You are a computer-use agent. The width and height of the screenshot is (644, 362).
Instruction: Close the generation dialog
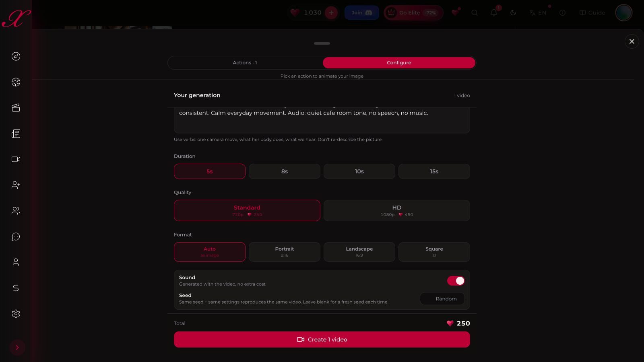632,41
